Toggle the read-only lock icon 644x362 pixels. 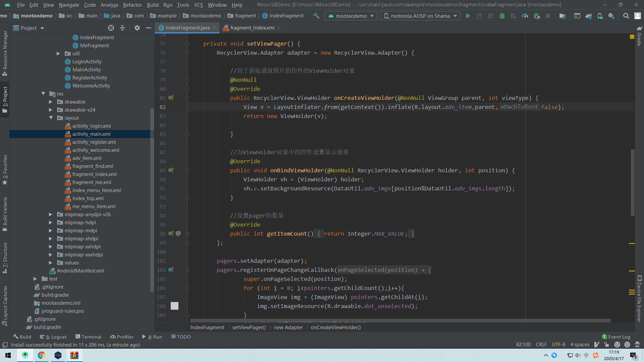click(606, 345)
